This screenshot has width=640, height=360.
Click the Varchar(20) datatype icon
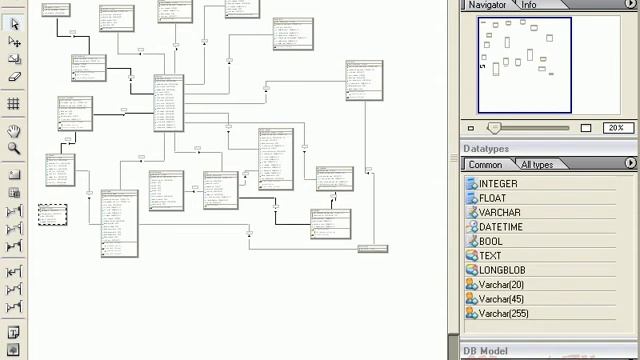point(471,284)
